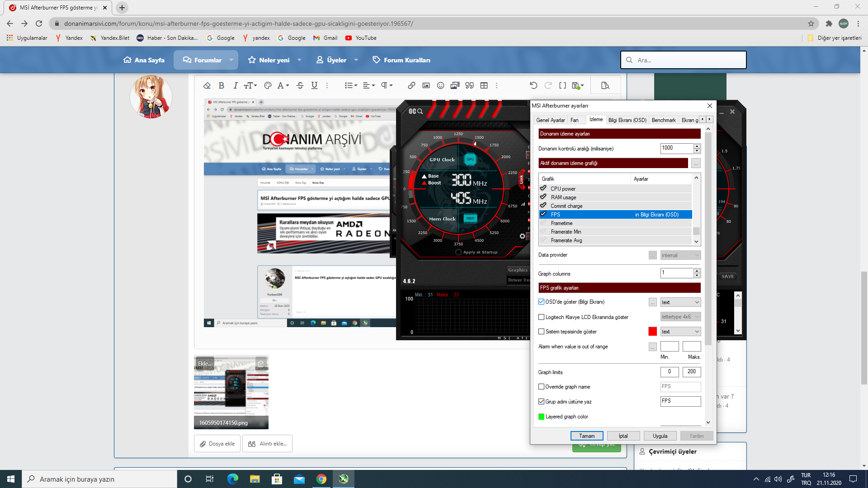Image resolution: width=868 pixels, height=488 pixels.
Task: Apply strikethrough formatting
Action: [x=300, y=85]
